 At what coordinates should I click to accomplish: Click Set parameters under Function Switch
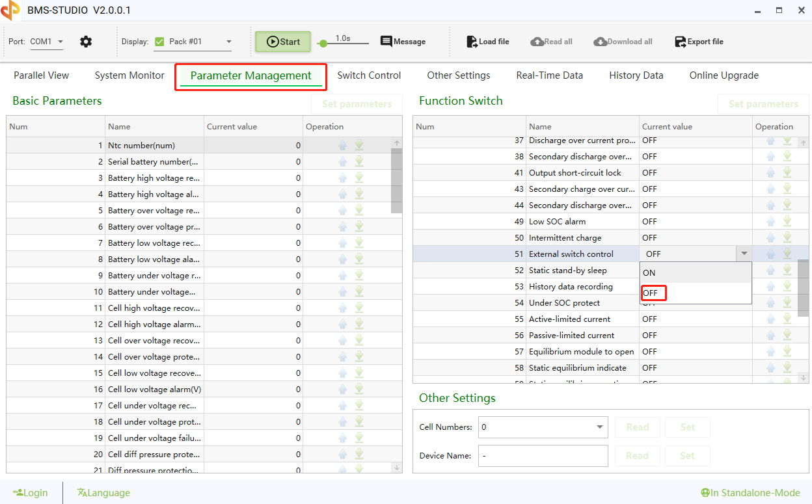tap(763, 104)
